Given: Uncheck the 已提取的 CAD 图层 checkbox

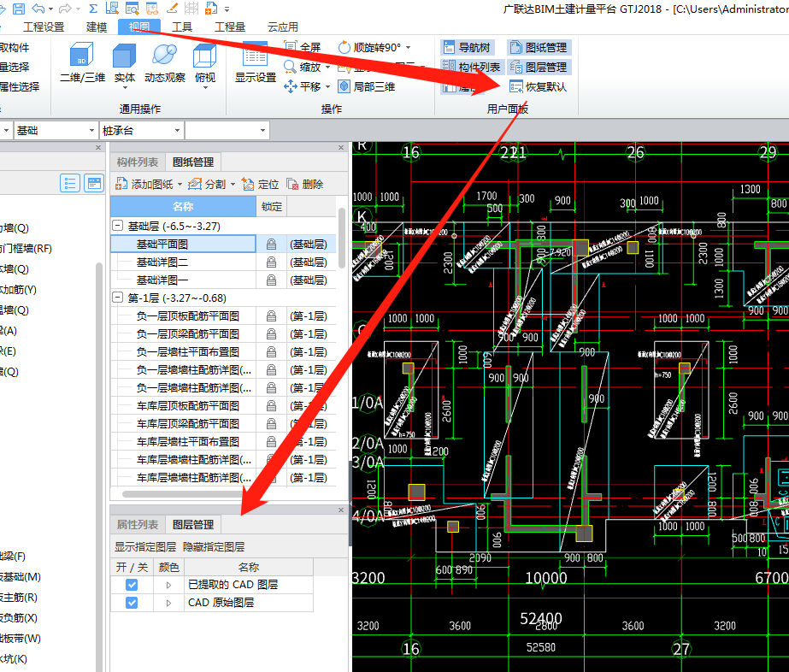Looking at the screenshot, I should (132, 585).
